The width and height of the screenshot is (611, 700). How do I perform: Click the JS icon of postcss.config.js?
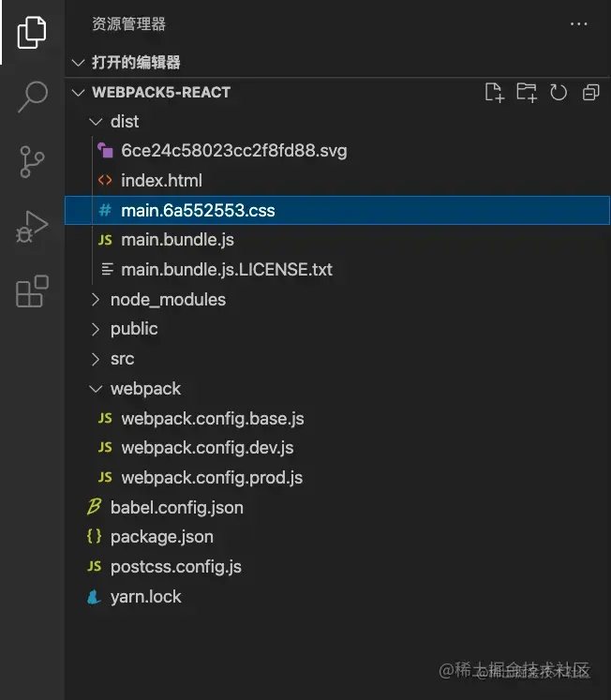tap(94, 567)
